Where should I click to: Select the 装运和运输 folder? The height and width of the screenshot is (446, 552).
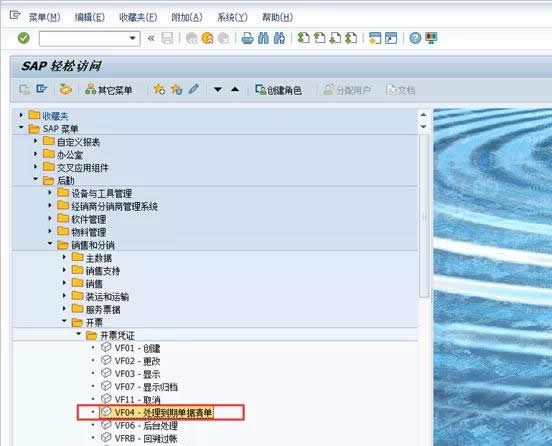pos(107,297)
